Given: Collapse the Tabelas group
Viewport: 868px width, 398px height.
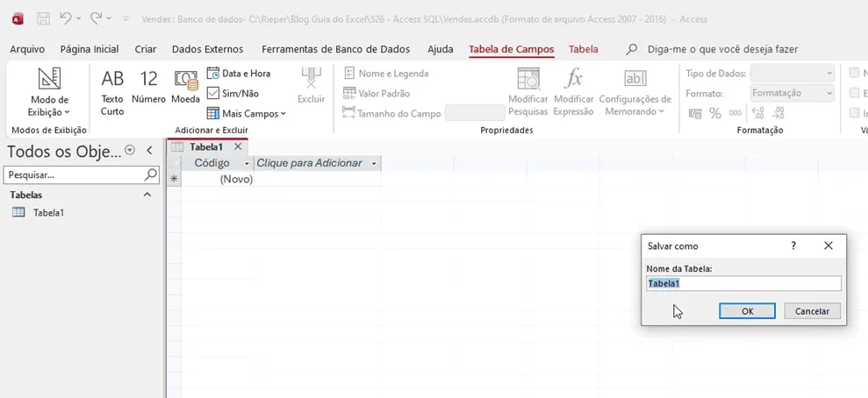Looking at the screenshot, I should 147,195.
